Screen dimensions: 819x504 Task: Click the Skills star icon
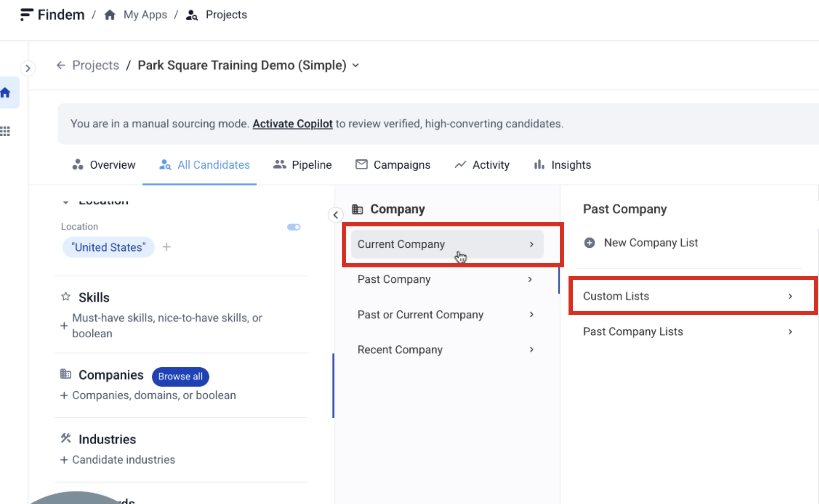click(x=65, y=296)
